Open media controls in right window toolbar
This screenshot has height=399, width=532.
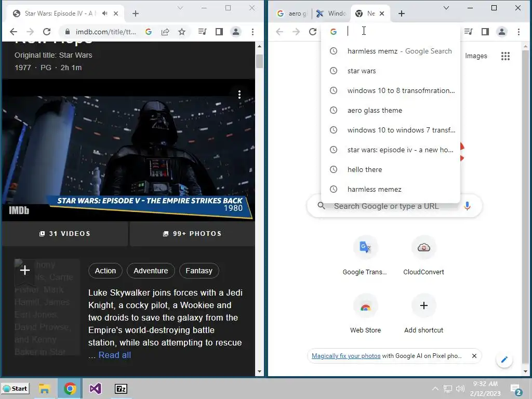point(469,32)
